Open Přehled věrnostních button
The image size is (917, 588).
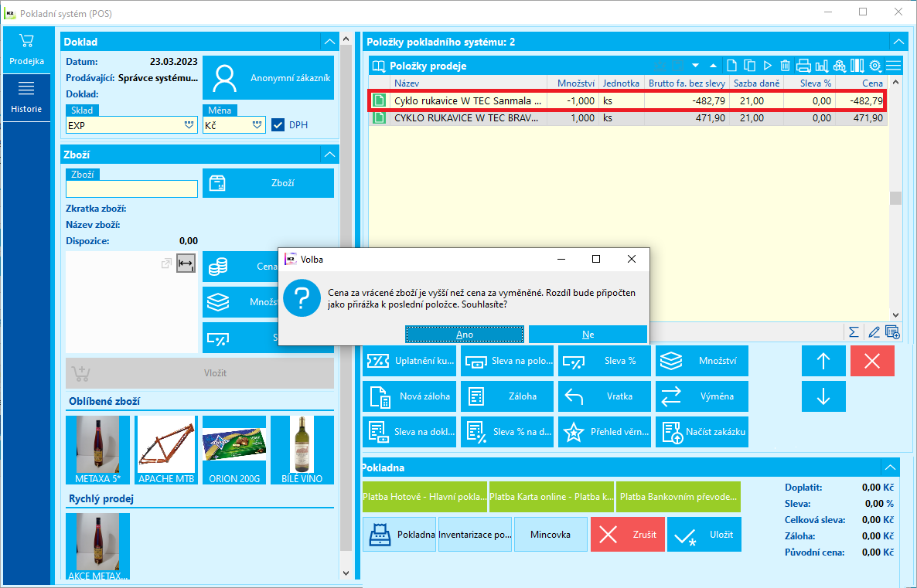click(605, 432)
